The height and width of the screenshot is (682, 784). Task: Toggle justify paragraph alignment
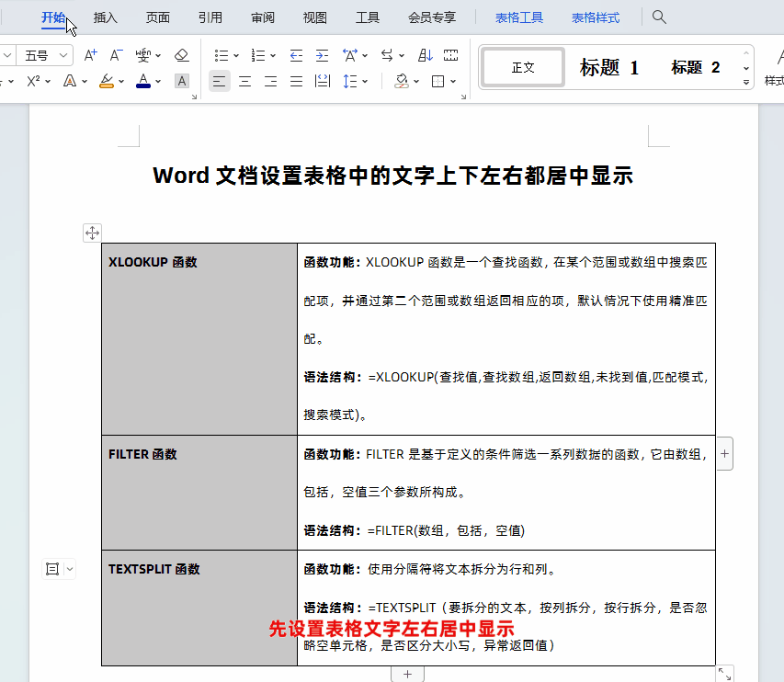tap(297, 81)
